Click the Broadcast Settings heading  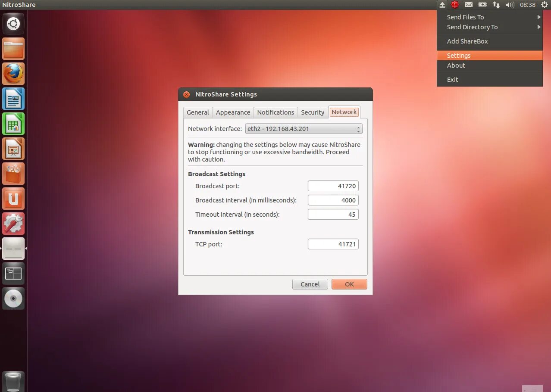coord(216,174)
